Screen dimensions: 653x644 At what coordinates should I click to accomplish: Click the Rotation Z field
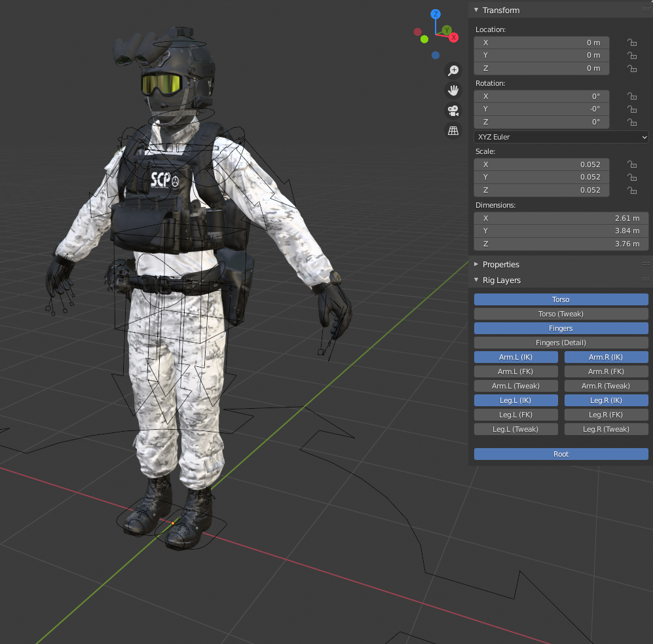click(x=542, y=122)
